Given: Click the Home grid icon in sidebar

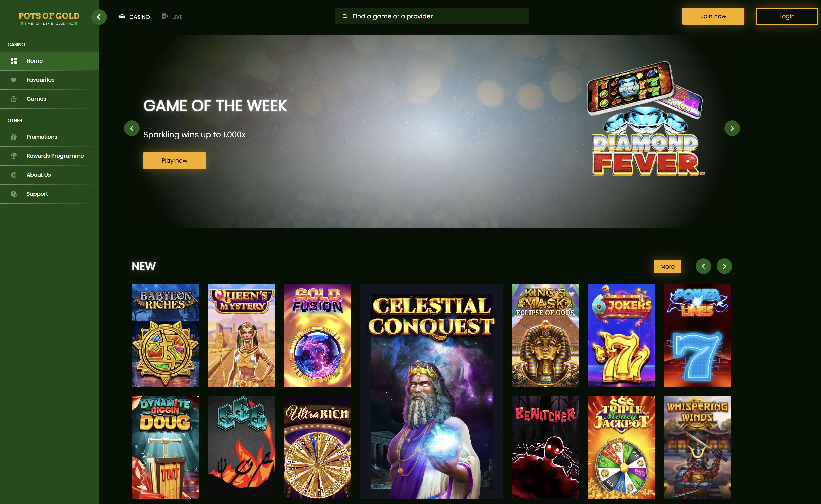Looking at the screenshot, I should pyautogui.click(x=14, y=61).
